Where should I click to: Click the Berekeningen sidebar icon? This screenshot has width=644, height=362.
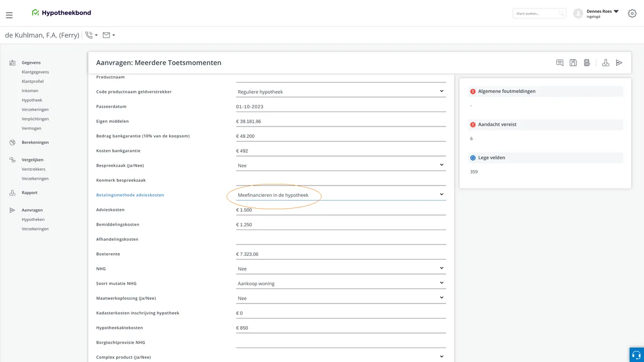[x=12, y=143]
